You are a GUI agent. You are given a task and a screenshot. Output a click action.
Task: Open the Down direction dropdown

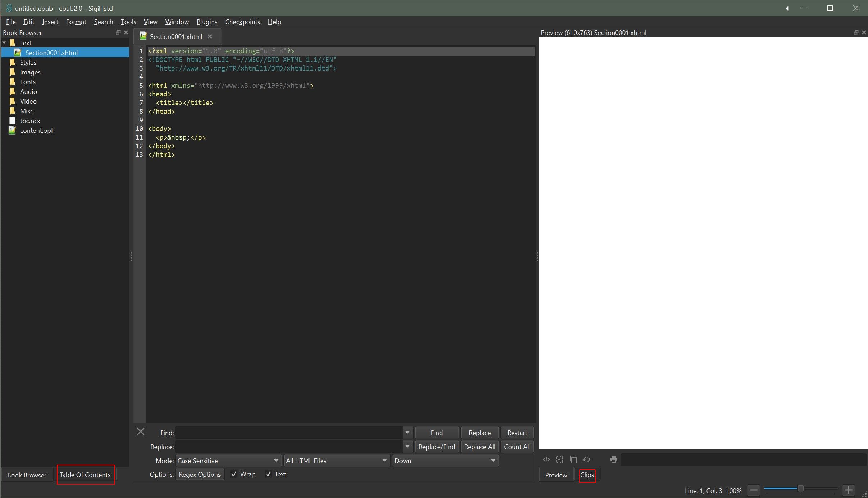click(446, 461)
